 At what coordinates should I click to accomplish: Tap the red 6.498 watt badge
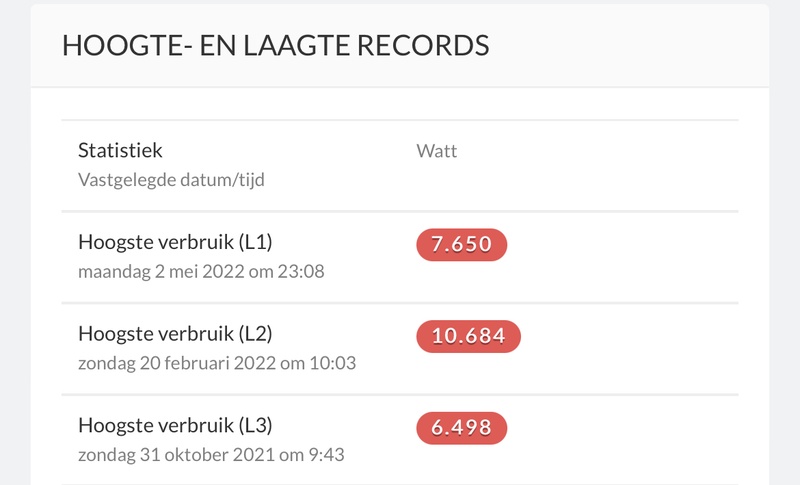(x=462, y=428)
